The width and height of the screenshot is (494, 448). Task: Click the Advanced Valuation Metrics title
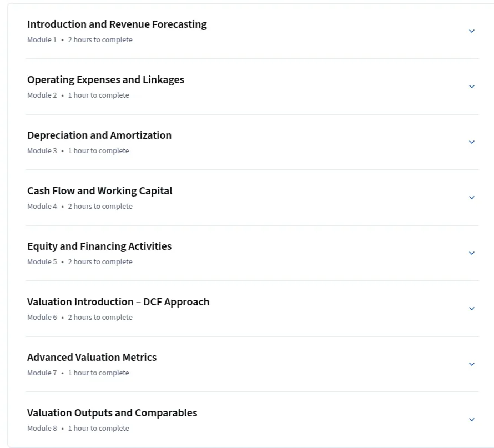click(92, 358)
